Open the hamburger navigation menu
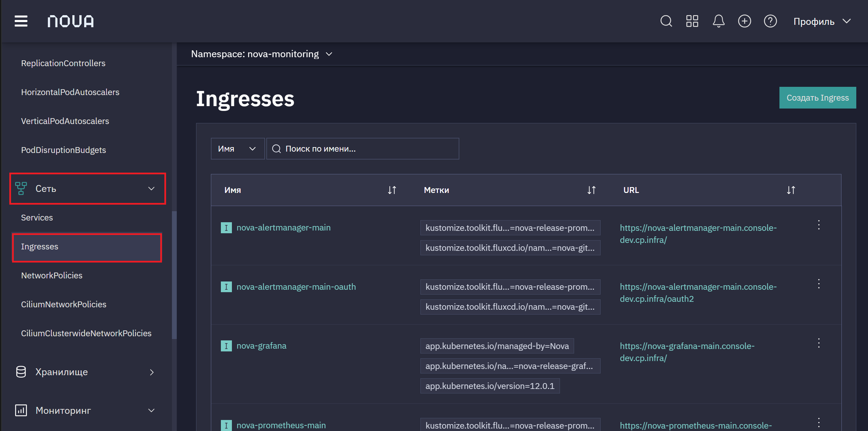The width and height of the screenshot is (868, 431). pos(21,21)
